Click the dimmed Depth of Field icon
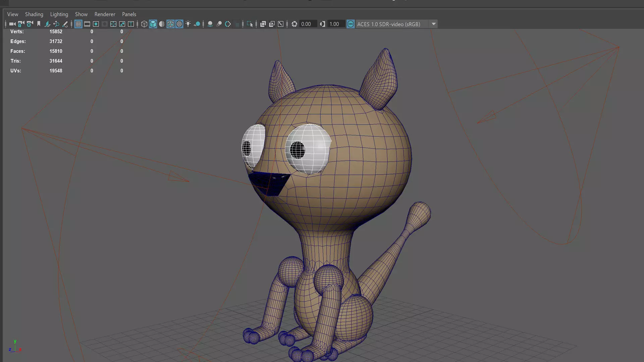 (x=237, y=24)
